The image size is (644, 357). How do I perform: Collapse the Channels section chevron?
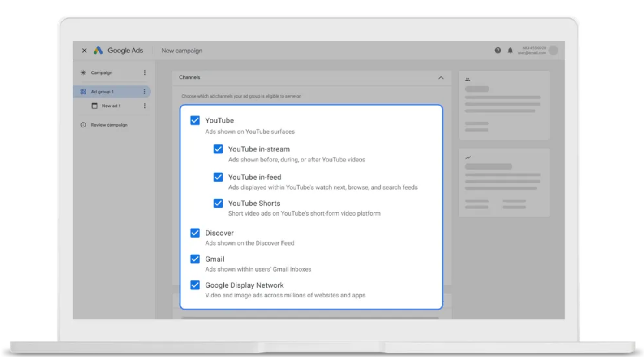(441, 78)
